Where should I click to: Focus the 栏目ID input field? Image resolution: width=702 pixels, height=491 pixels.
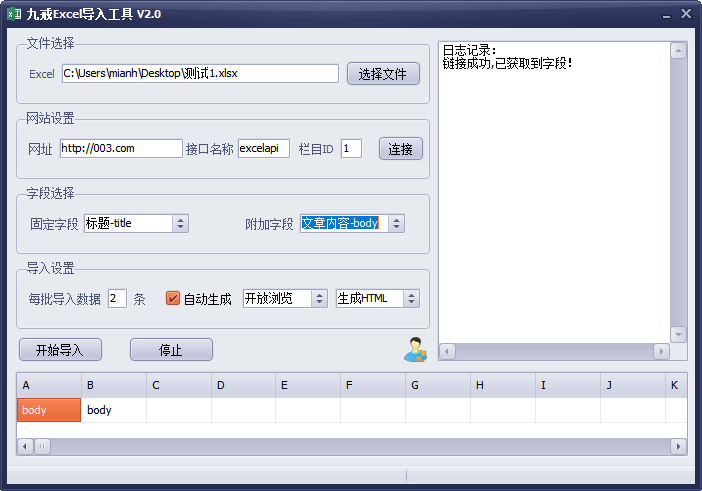[x=351, y=148]
